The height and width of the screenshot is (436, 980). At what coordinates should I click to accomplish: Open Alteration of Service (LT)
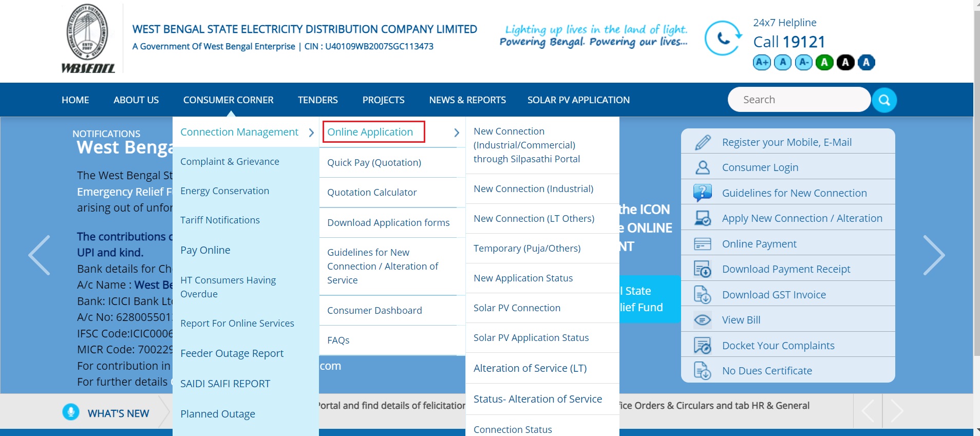530,368
